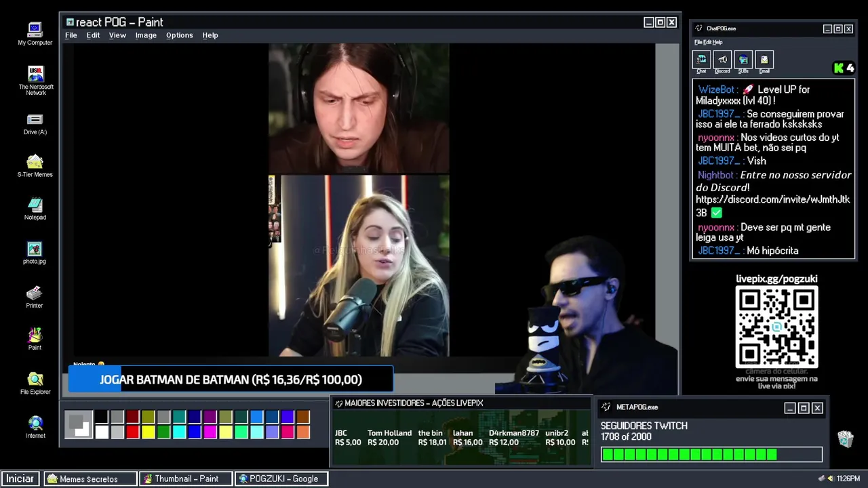Select the Drive (A:) desktop icon
Viewport: 868px width, 488px height.
35,124
